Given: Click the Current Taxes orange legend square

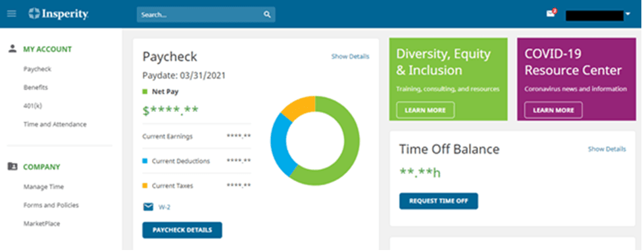Looking at the screenshot, I should click(145, 186).
